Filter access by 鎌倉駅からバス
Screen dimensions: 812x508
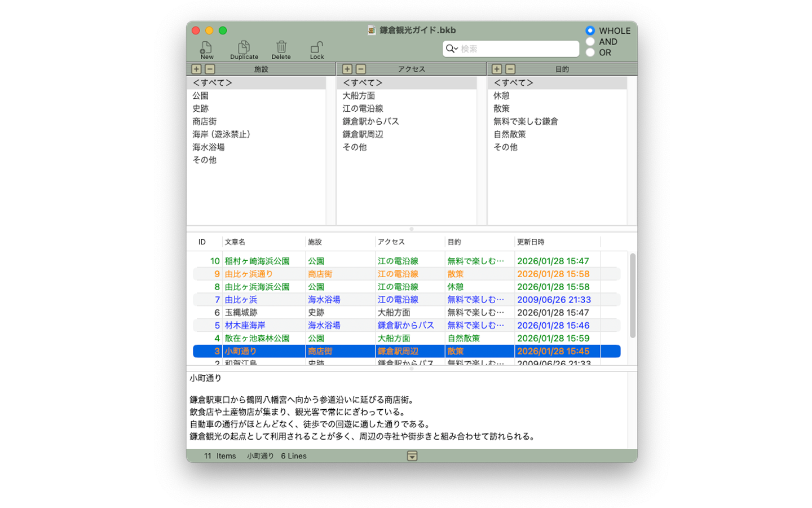tap(407, 121)
